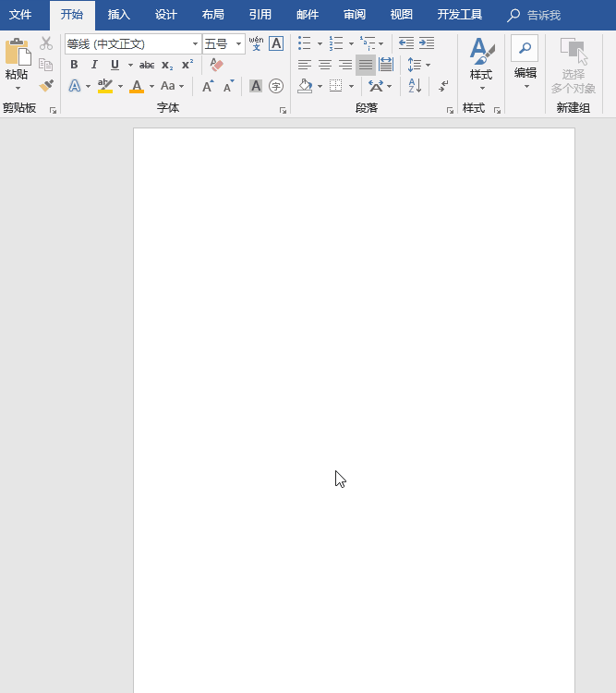
Task: Click the Sort A-Z icon
Action: click(x=415, y=86)
